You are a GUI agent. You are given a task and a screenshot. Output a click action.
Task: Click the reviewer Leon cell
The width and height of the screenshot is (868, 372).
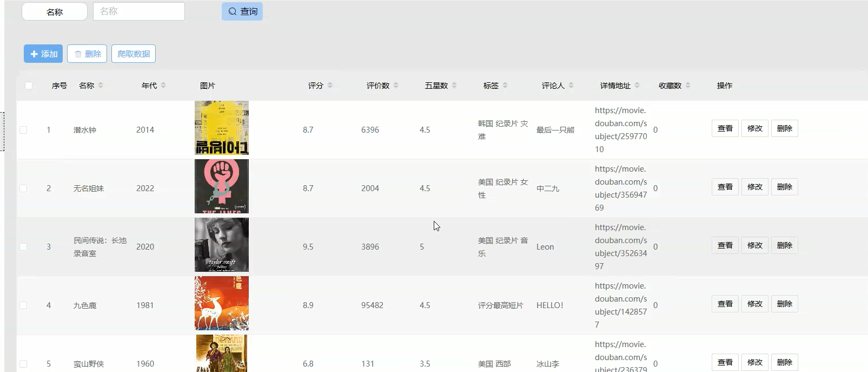coord(545,247)
